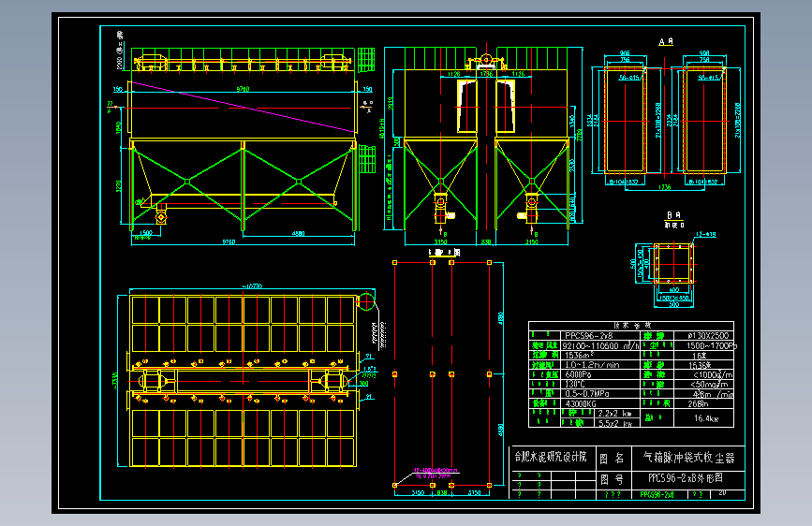
Task: Click the 'B向' view label
Action: pos(673,215)
